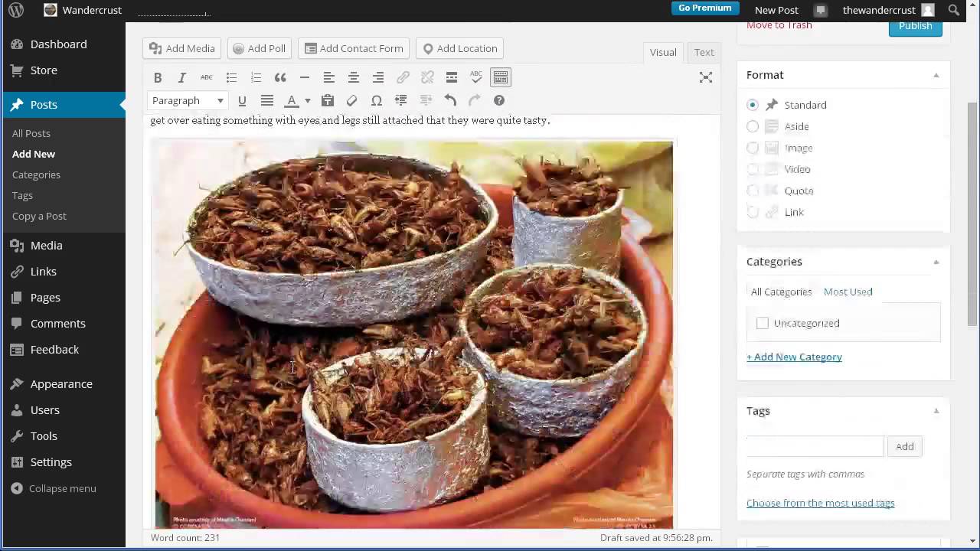Viewport: 980px width, 551px height.
Task: Open the Paragraph format dropdown
Action: (188, 100)
